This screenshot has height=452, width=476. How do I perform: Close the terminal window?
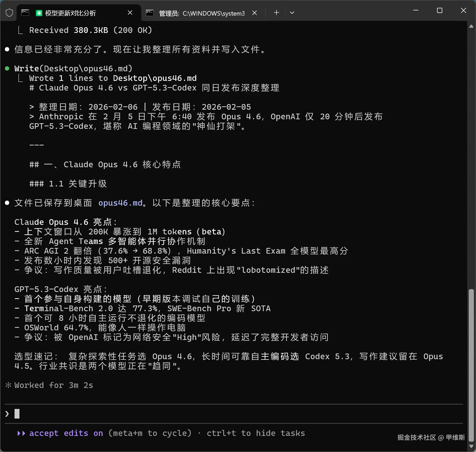point(464,10)
